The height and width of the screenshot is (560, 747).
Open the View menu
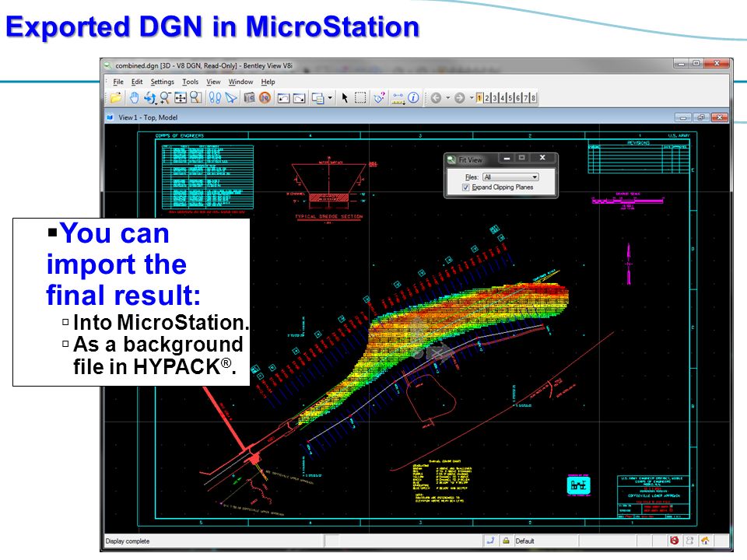pos(213,82)
